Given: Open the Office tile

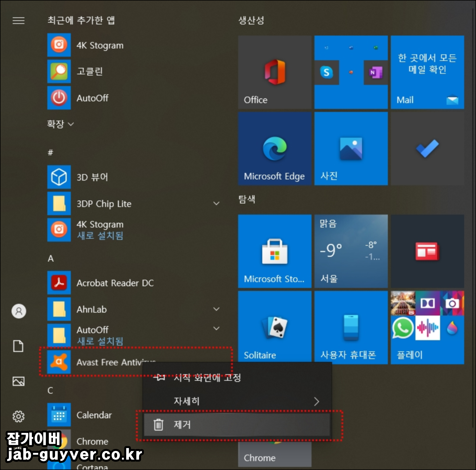Looking at the screenshot, I should pyautogui.click(x=275, y=72).
